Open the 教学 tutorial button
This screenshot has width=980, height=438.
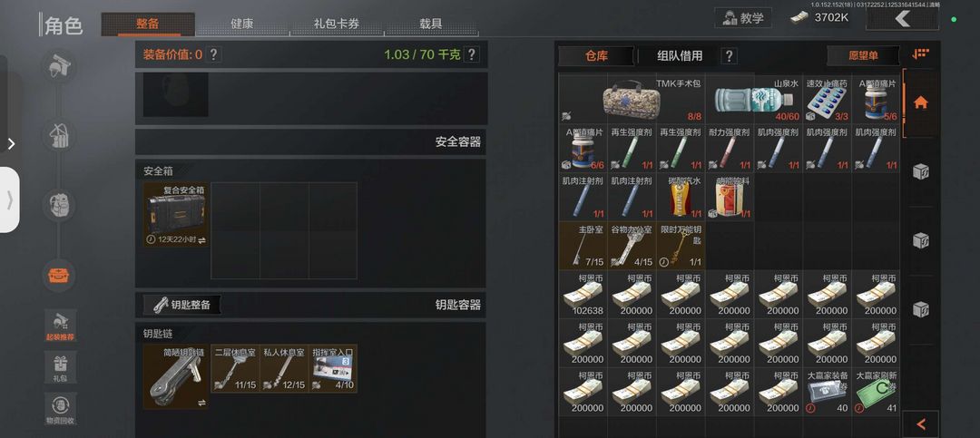point(743,17)
